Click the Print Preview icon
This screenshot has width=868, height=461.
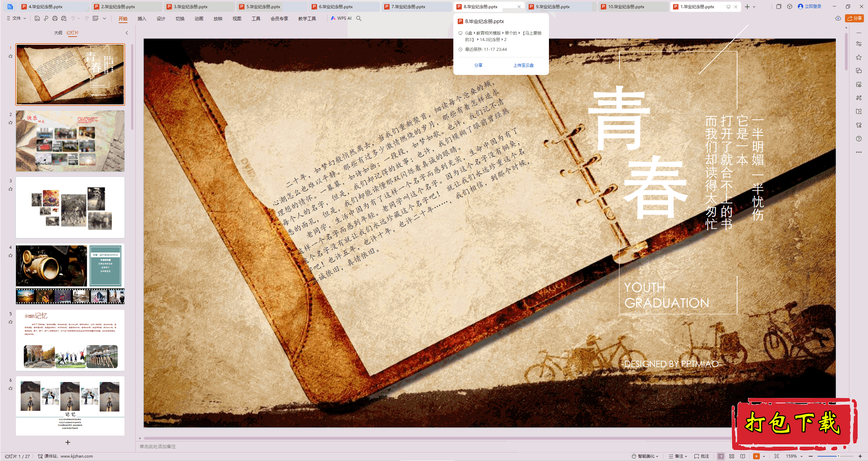pyautogui.click(x=64, y=18)
